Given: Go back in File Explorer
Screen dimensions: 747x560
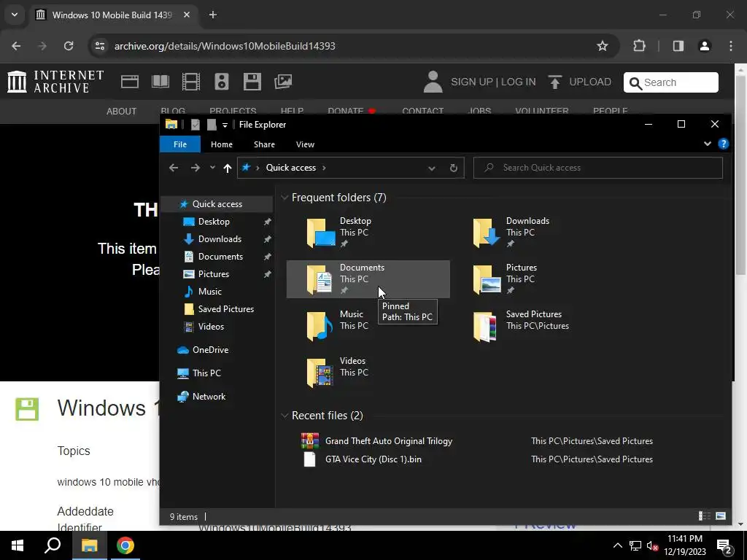Looking at the screenshot, I should point(174,168).
